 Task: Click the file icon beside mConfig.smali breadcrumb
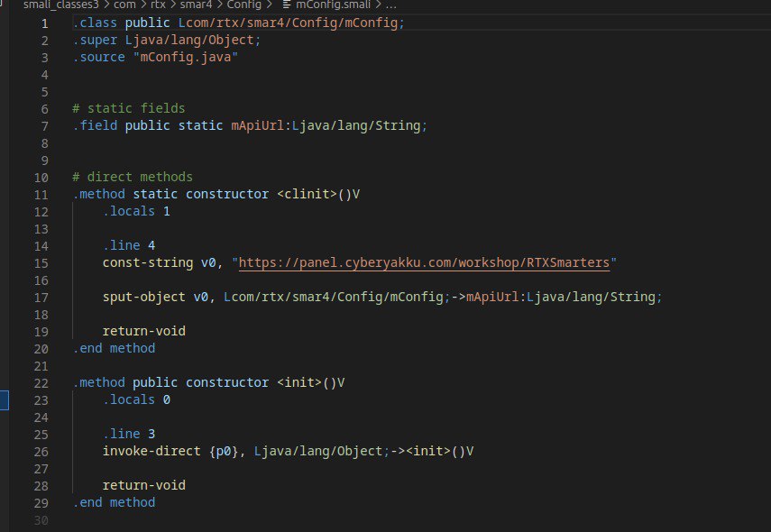point(286,5)
